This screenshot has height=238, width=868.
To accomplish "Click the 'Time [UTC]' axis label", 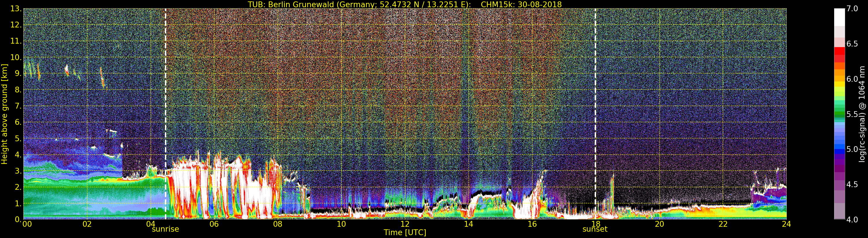I will point(405,233).
